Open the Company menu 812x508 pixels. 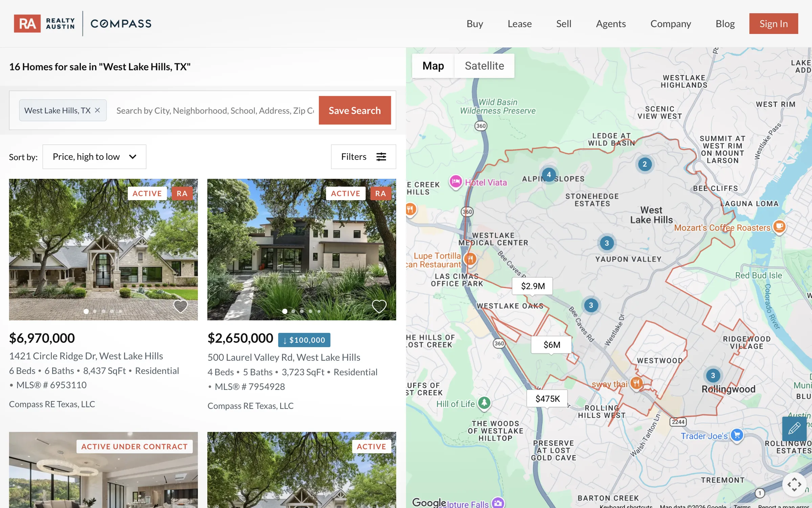tap(671, 24)
